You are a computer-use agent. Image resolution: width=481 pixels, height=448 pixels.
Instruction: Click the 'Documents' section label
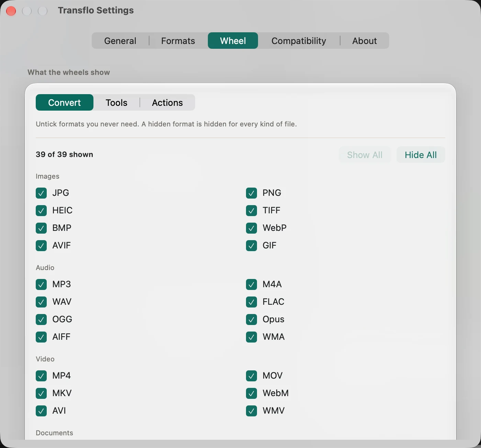tap(54, 433)
